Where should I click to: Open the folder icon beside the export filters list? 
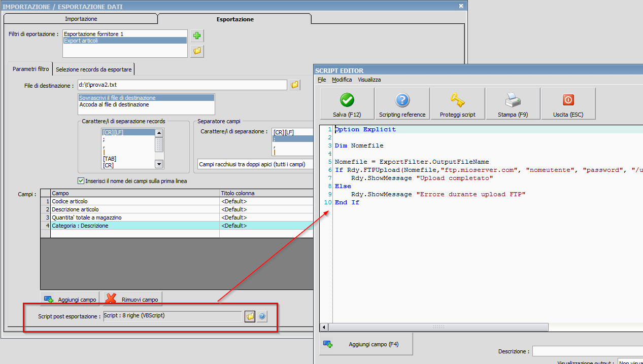[x=197, y=51]
